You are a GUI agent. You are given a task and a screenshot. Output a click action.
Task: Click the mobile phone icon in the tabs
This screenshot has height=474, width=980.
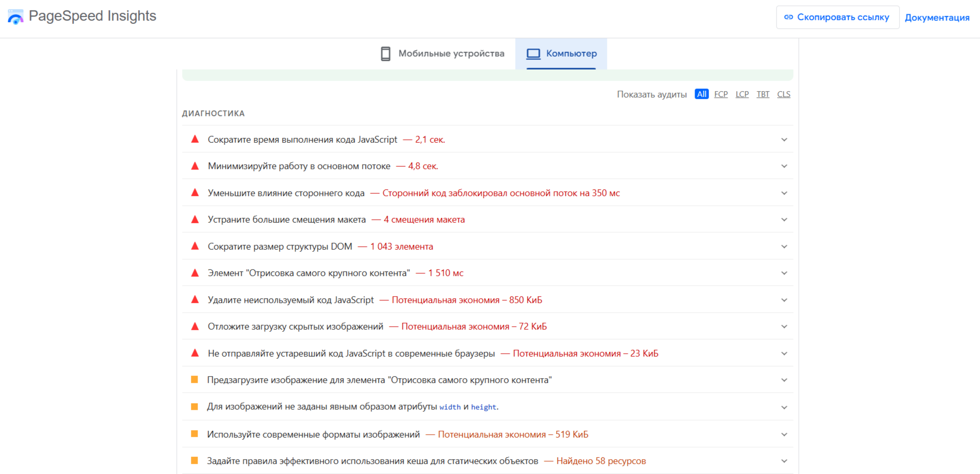(385, 53)
